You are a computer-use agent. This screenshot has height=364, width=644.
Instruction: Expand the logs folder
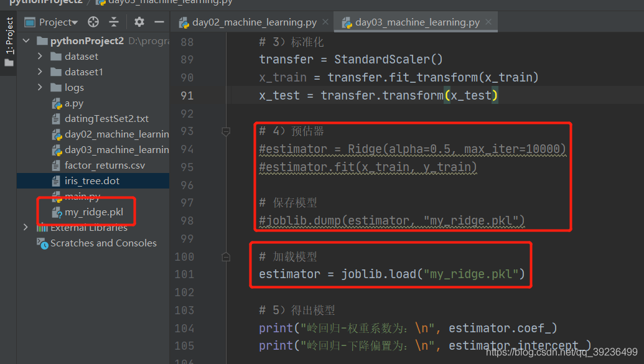click(x=40, y=87)
